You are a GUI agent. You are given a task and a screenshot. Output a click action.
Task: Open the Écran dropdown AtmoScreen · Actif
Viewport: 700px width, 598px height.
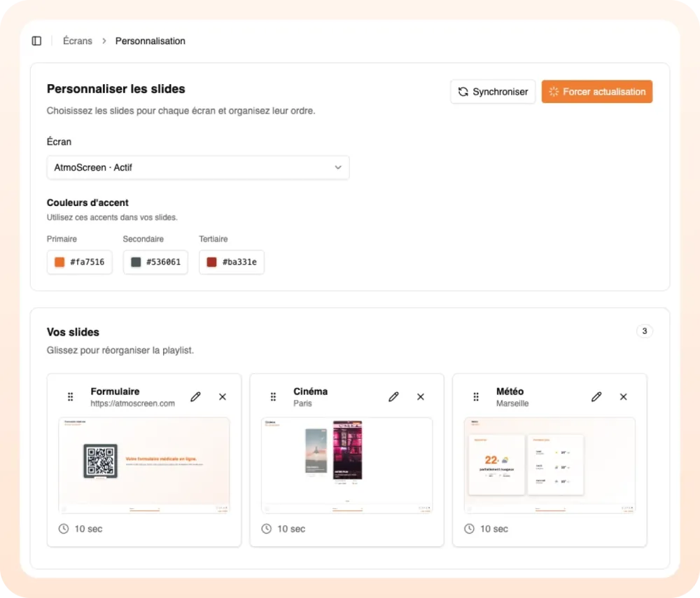198,167
